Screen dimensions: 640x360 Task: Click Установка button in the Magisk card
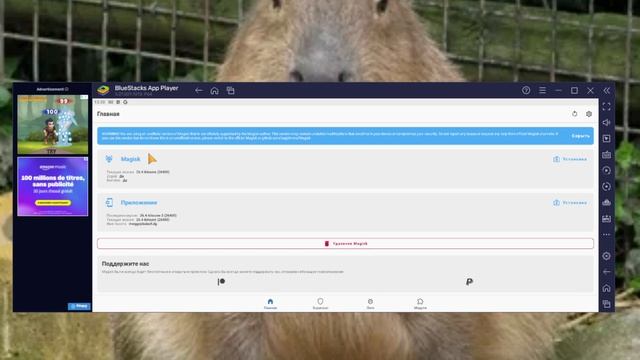[570, 159]
